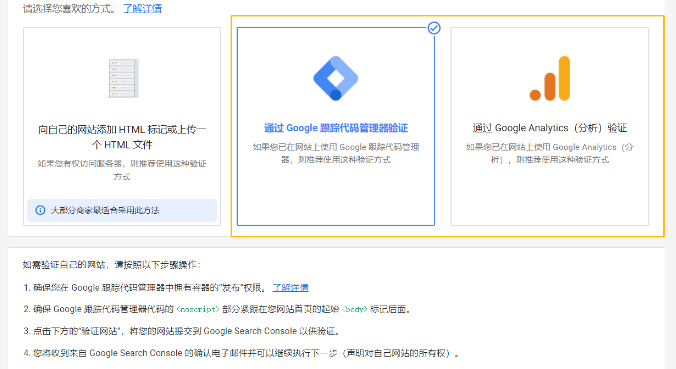Click the info icon beside 大部分商家最适合采用此方法

(x=40, y=210)
